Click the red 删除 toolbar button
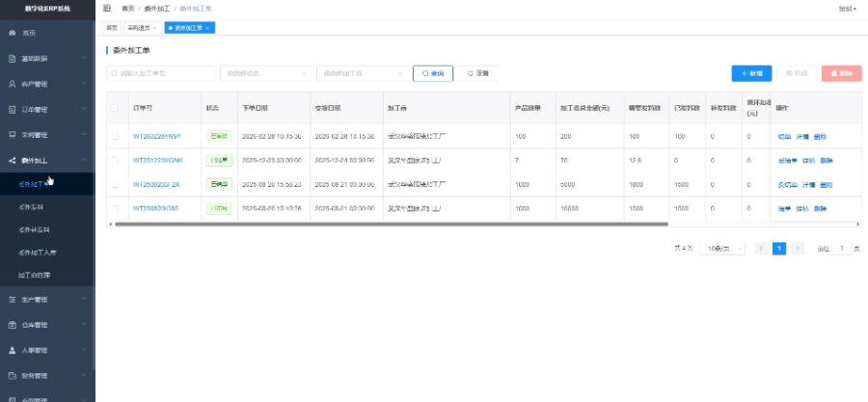This screenshot has height=402, width=868. 841,73
